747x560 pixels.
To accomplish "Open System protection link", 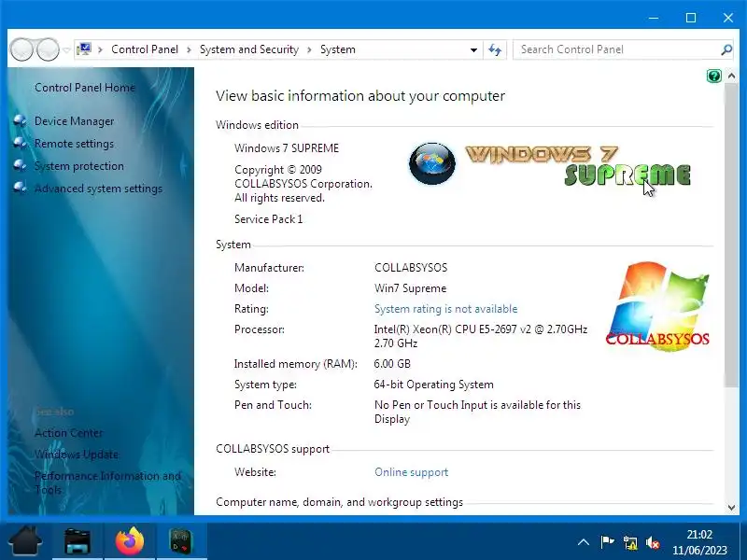I will pyautogui.click(x=79, y=166).
